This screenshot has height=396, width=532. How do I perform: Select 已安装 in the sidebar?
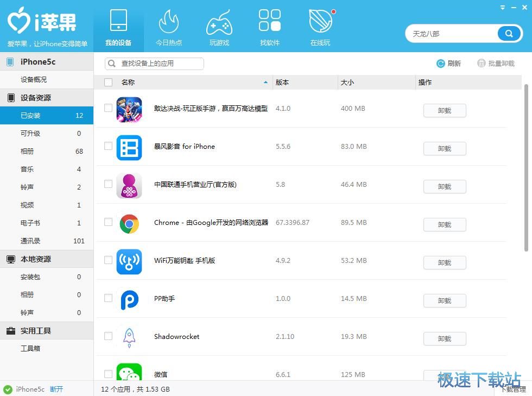pyautogui.click(x=47, y=116)
